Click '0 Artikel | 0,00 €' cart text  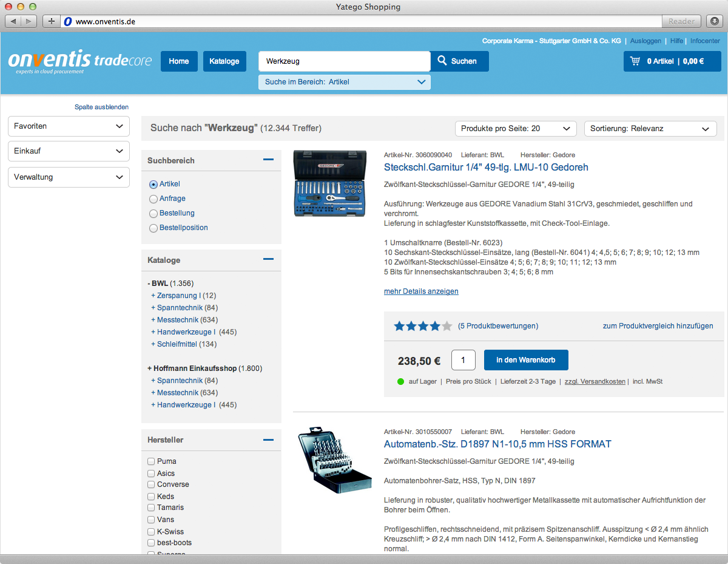click(x=675, y=61)
